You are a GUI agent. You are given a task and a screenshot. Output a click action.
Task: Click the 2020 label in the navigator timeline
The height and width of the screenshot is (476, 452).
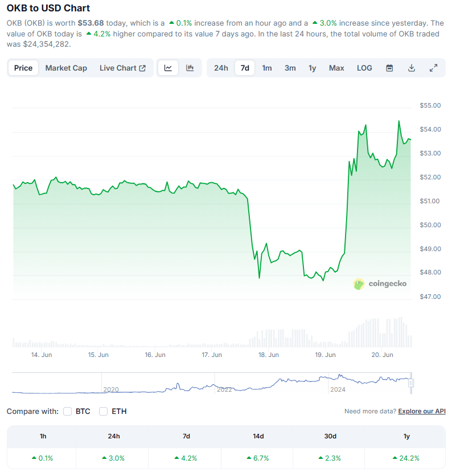click(111, 389)
